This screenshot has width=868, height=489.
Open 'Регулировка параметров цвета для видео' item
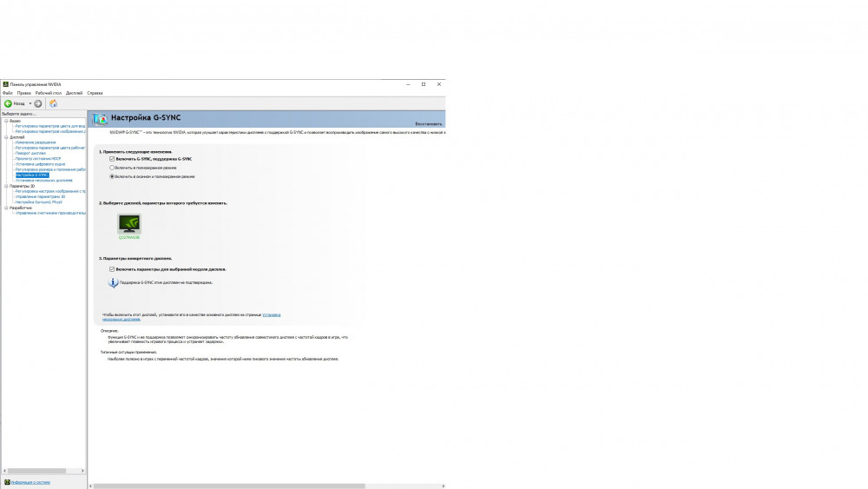click(x=50, y=126)
